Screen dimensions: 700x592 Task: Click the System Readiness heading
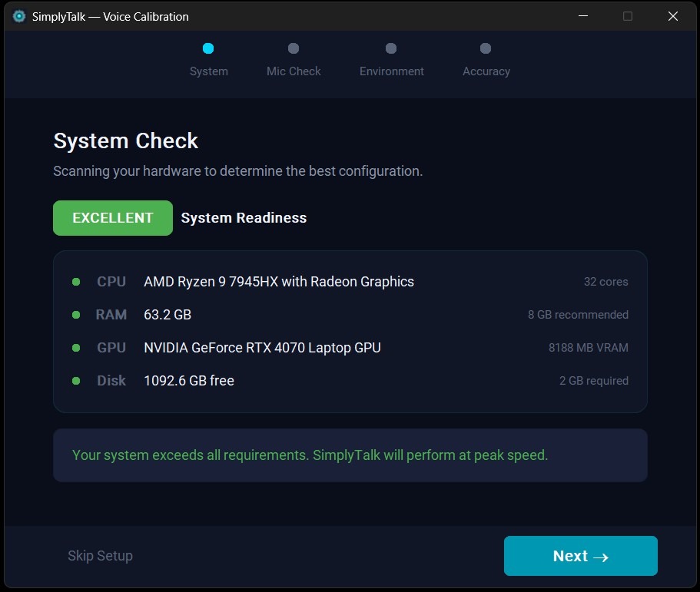click(x=244, y=218)
